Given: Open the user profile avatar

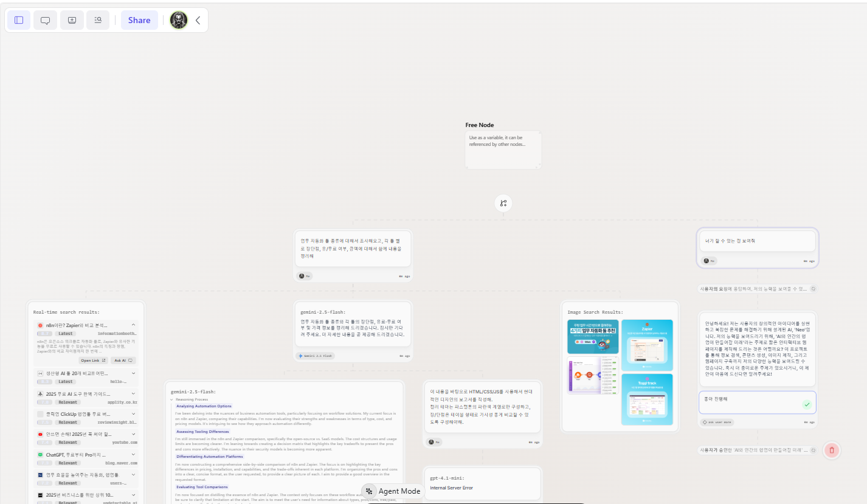Looking at the screenshot, I should [x=179, y=20].
